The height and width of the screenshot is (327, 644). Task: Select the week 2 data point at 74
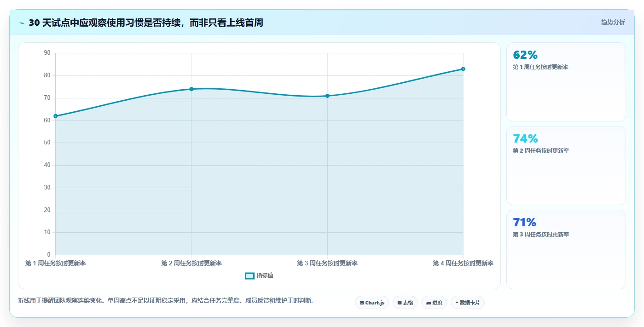tap(191, 89)
